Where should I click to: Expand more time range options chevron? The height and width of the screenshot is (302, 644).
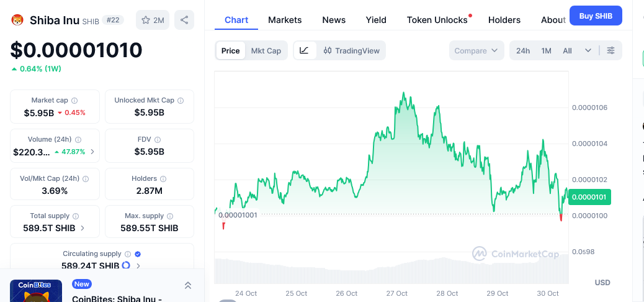[x=588, y=50]
